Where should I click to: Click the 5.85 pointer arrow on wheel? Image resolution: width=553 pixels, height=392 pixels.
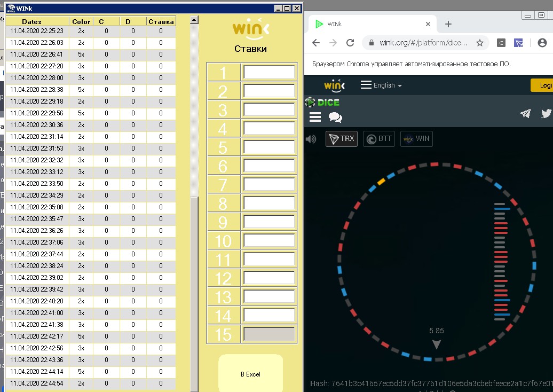[437, 344]
